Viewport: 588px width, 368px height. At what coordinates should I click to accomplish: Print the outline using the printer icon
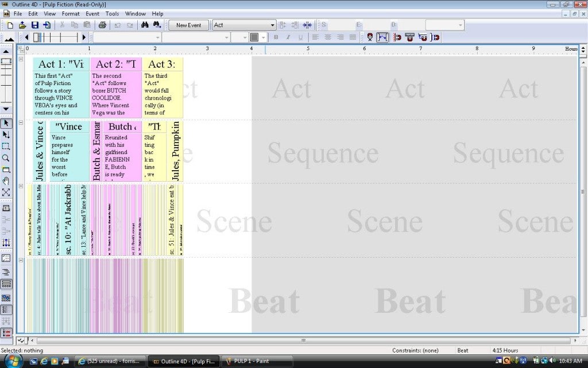[102, 25]
